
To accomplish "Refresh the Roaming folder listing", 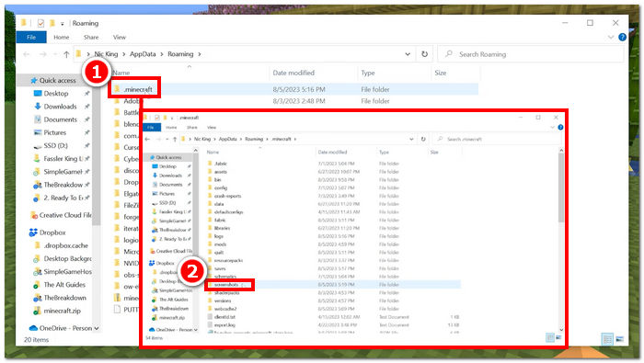I will tap(425, 54).
